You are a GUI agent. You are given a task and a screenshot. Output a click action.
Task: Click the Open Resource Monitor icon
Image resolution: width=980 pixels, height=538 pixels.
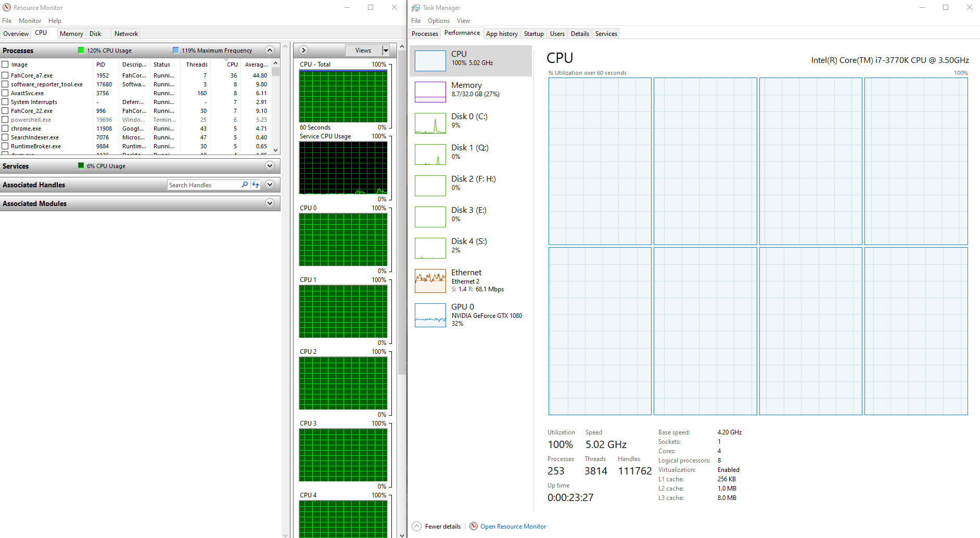click(x=474, y=526)
